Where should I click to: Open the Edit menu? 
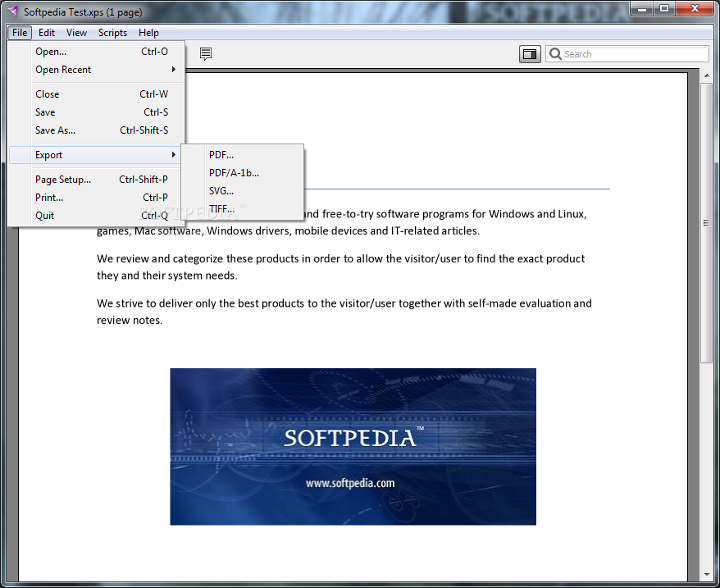coord(47,33)
